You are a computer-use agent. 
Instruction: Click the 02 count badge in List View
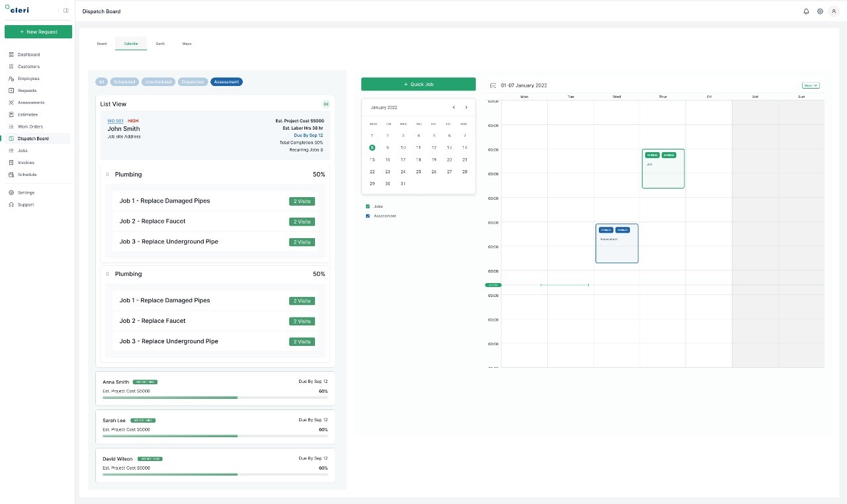click(326, 104)
